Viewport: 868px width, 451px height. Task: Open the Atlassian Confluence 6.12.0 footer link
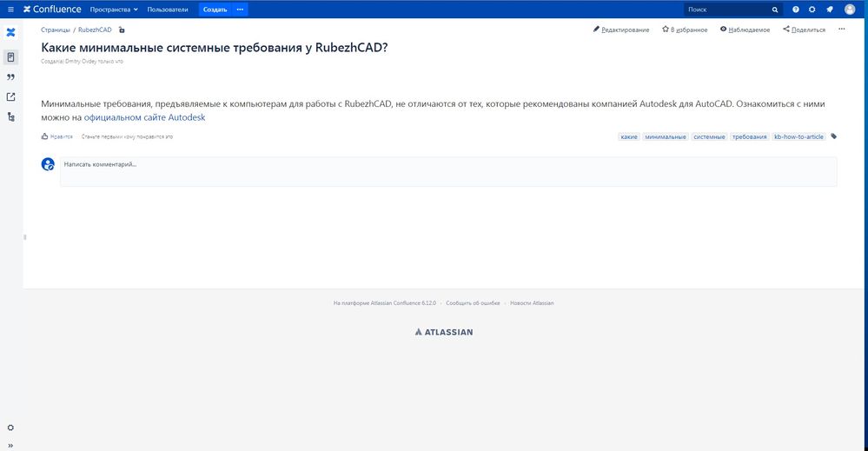click(x=403, y=303)
